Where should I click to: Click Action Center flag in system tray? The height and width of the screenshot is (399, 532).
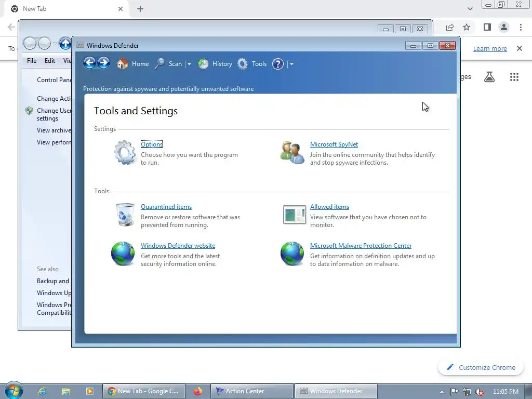click(454, 392)
